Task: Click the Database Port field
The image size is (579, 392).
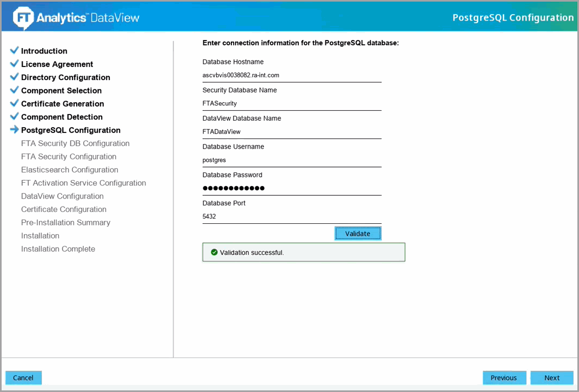Action: coord(292,216)
